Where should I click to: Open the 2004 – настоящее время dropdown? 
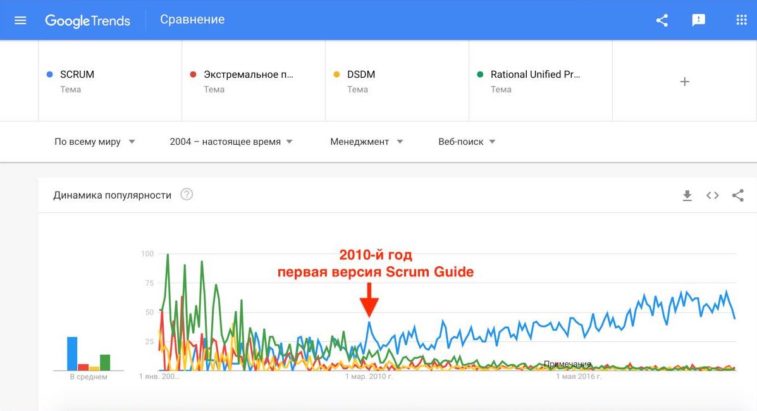coord(232,142)
